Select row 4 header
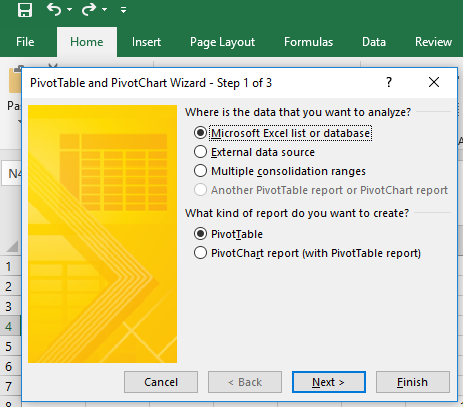Image resolution: width=463 pixels, height=407 pixels. [10, 327]
